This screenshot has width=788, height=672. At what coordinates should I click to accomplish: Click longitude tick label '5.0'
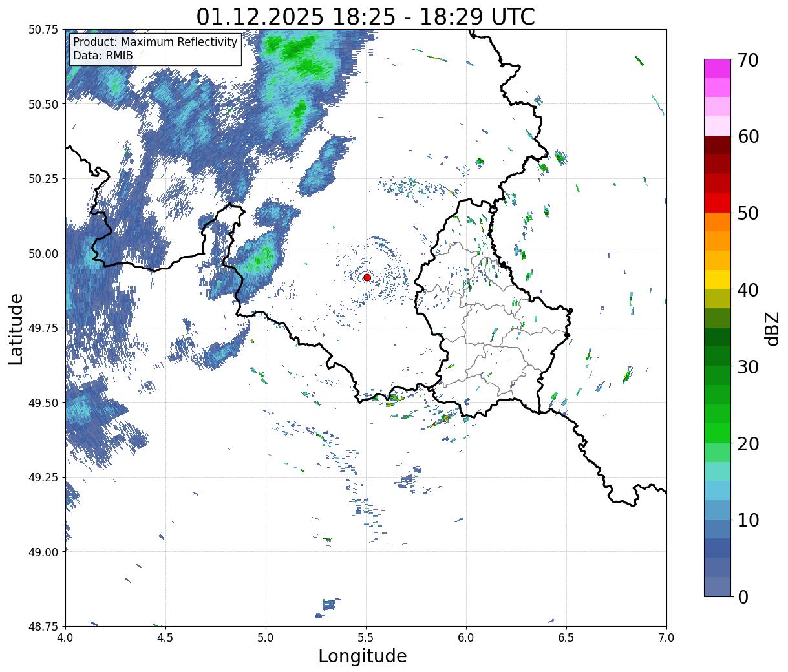266,637
